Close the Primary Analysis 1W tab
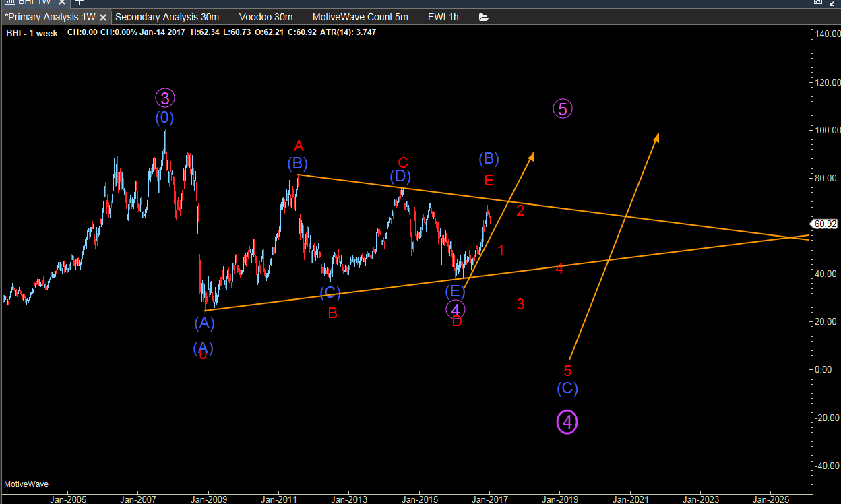This screenshot has width=841, height=504. click(102, 17)
